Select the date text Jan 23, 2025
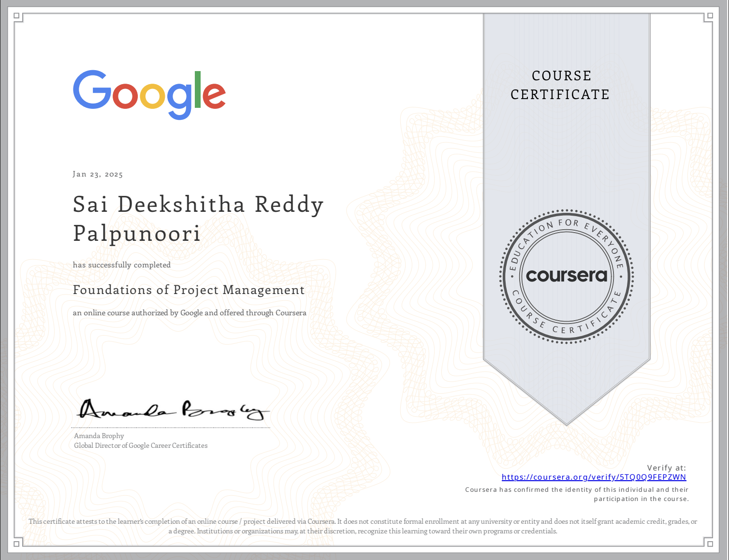This screenshot has height=560, width=729. point(98,174)
